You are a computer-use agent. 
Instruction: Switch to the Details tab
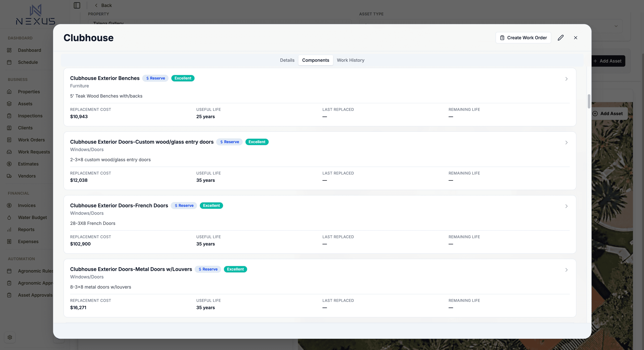pyautogui.click(x=287, y=60)
